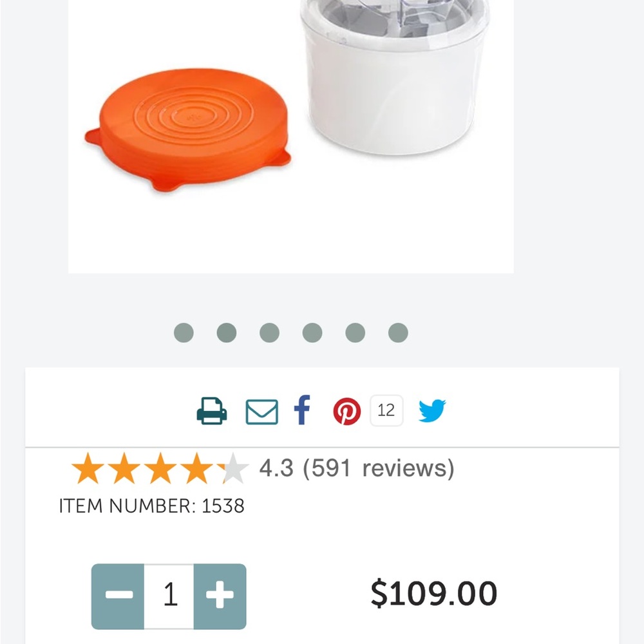The width and height of the screenshot is (644, 644).
Task: Select the first carousel navigation dot
Action: [184, 332]
